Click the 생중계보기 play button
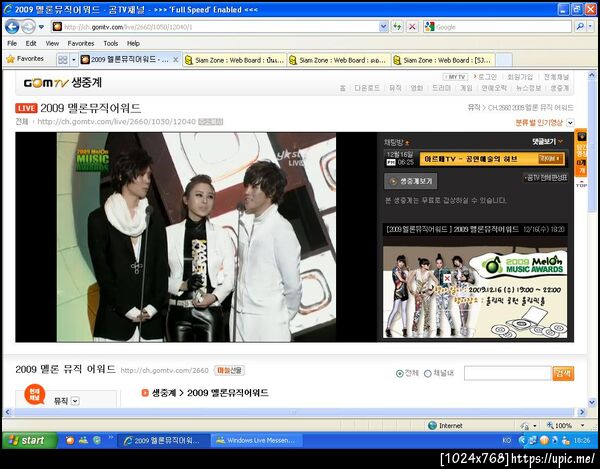Screen dimensions: 600x469 click(x=411, y=181)
